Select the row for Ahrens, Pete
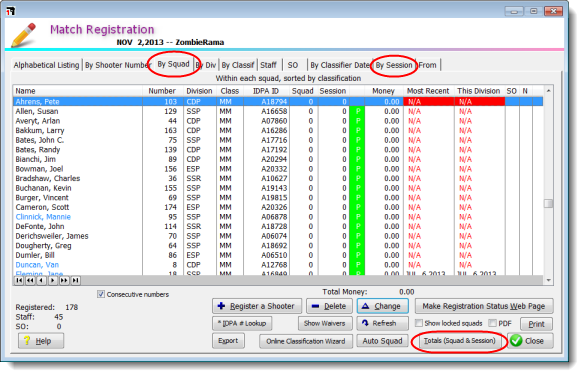This screenshot has height=377, width=584. (x=278, y=102)
